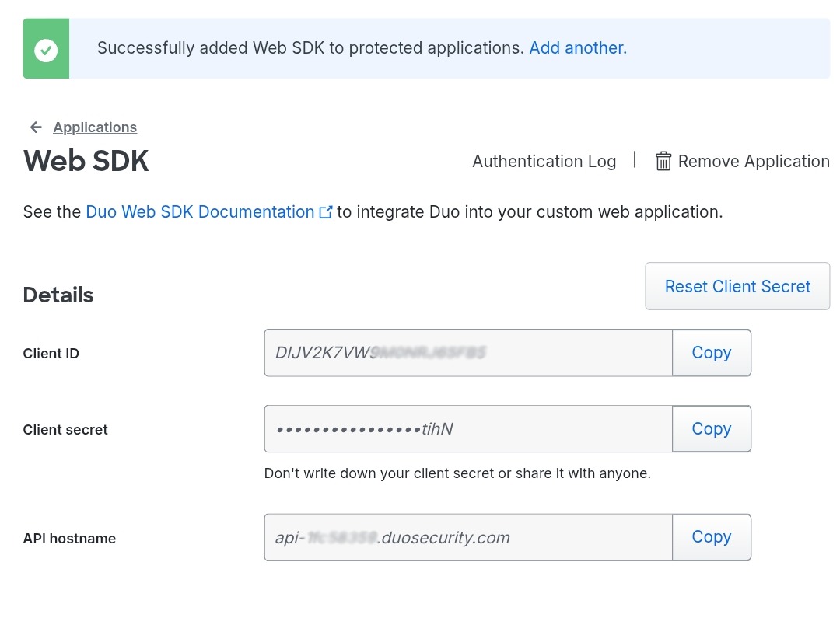
Task: Copy the Client secret value
Action: point(712,428)
